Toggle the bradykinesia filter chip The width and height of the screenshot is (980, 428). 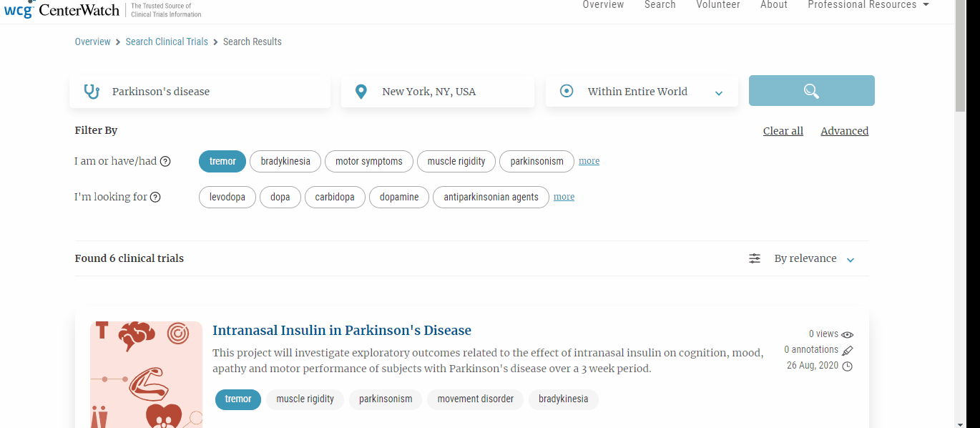(285, 161)
